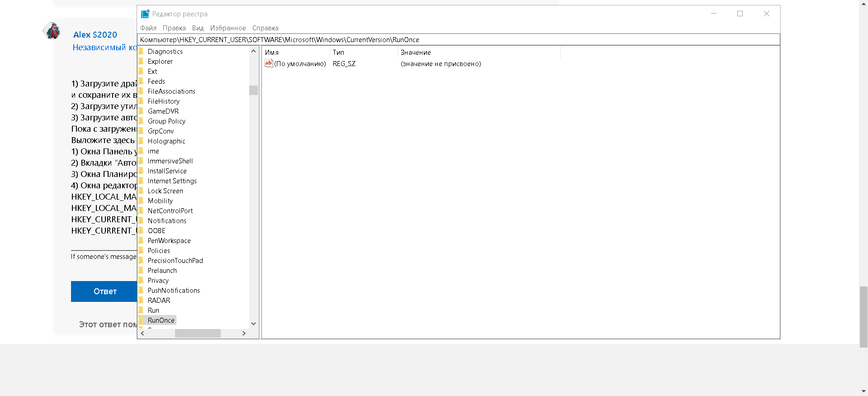Select the PenWorkspace key

[169, 241]
